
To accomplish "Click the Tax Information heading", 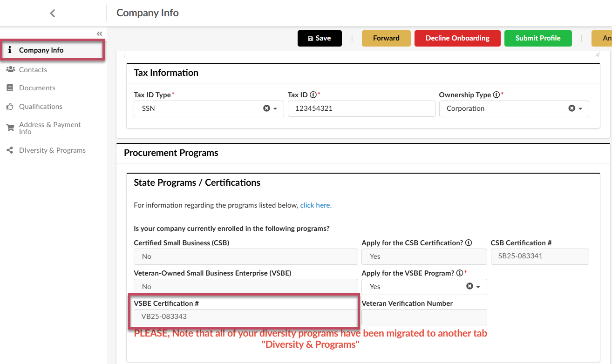I will [x=166, y=73].
